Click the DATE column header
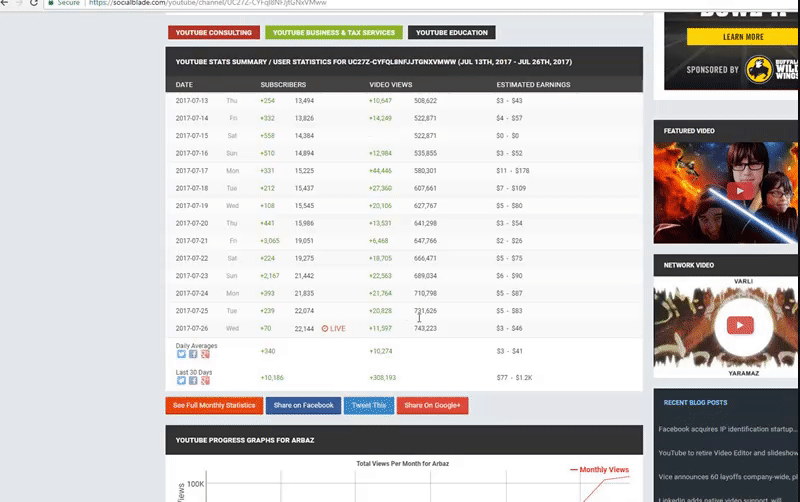 (184, 85)
